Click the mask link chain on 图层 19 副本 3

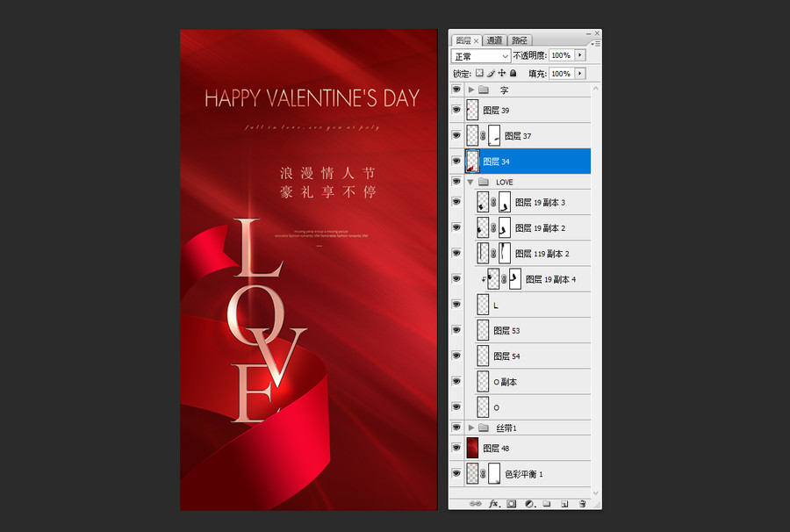[x=493, y=203]
